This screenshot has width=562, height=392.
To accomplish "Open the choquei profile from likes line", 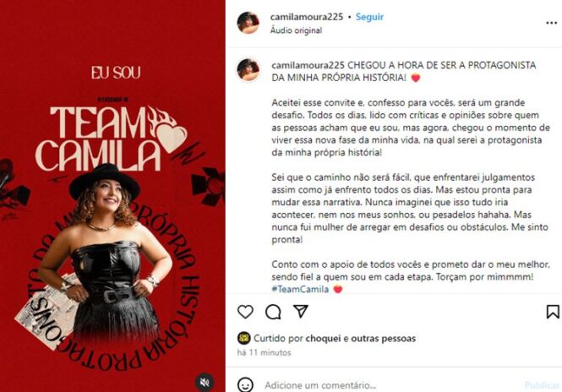I will click(x=323, y=338).
